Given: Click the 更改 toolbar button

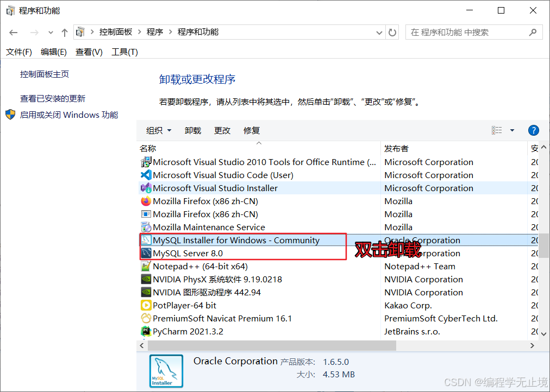Looking at the screenshot, I should tap(222, 130).
